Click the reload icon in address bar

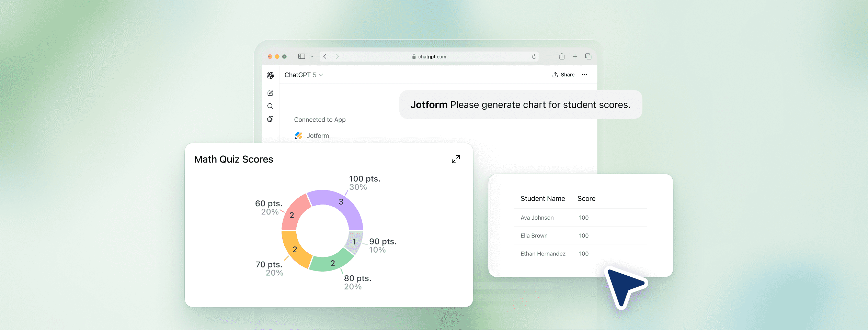(533, 56)
